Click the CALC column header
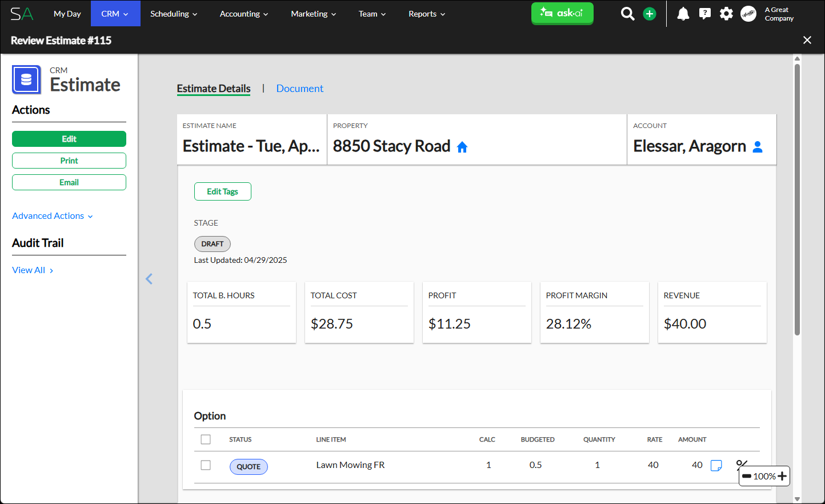Viewport: 825px width, 504px height. [487, 439]
